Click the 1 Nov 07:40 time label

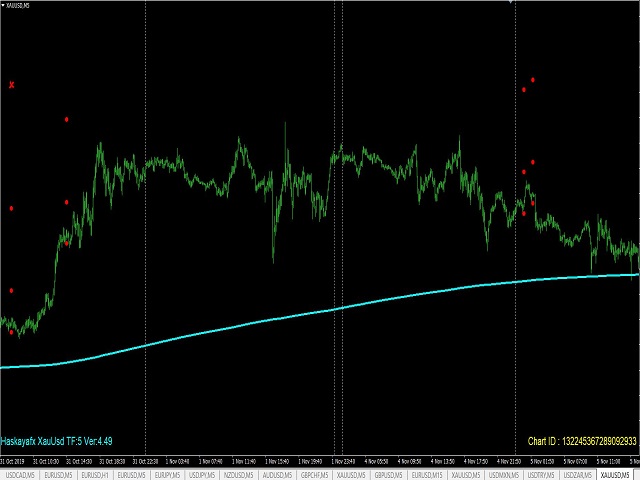click(211, 462)
